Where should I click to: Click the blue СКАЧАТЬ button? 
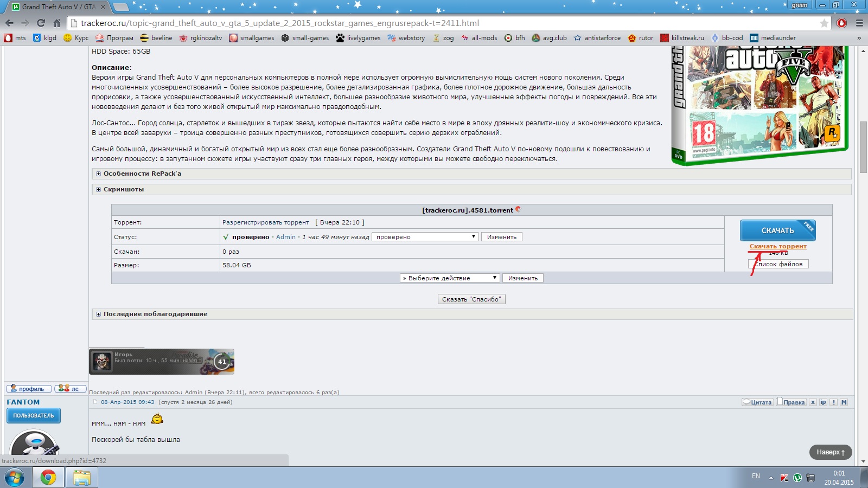(x=778, y=230)
